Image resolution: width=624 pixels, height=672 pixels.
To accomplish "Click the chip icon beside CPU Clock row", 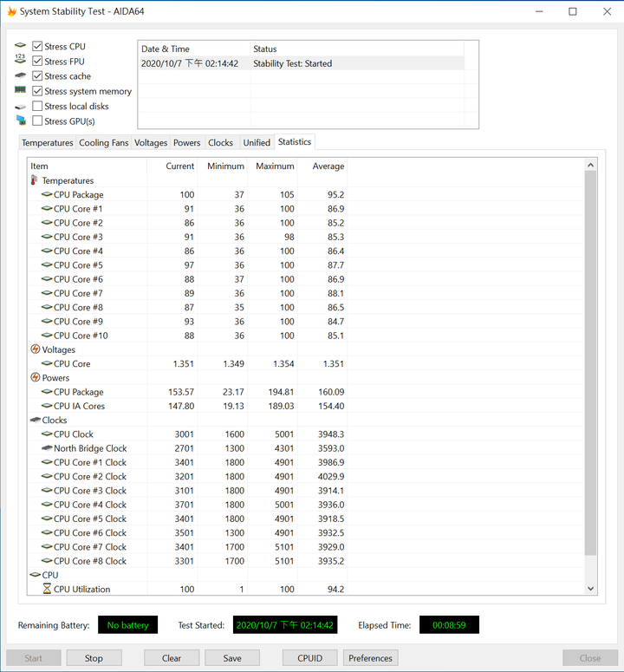I will coord(47,434).
